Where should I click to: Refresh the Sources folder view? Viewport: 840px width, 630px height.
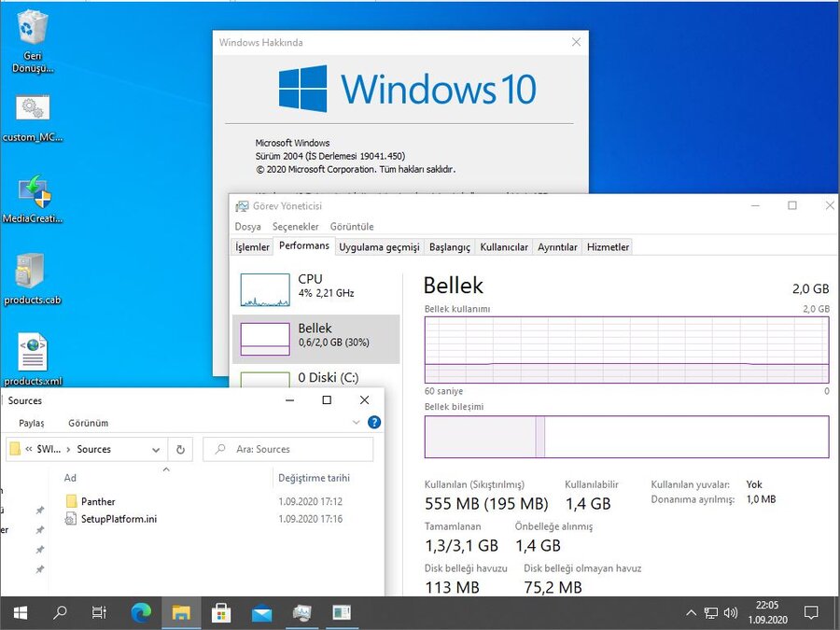[x=182, y=449]
